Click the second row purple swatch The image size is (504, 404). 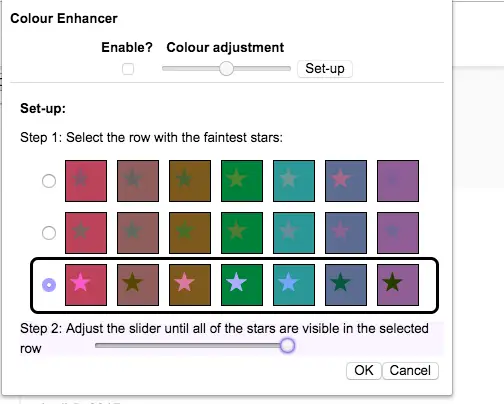[x=398, y=233]
